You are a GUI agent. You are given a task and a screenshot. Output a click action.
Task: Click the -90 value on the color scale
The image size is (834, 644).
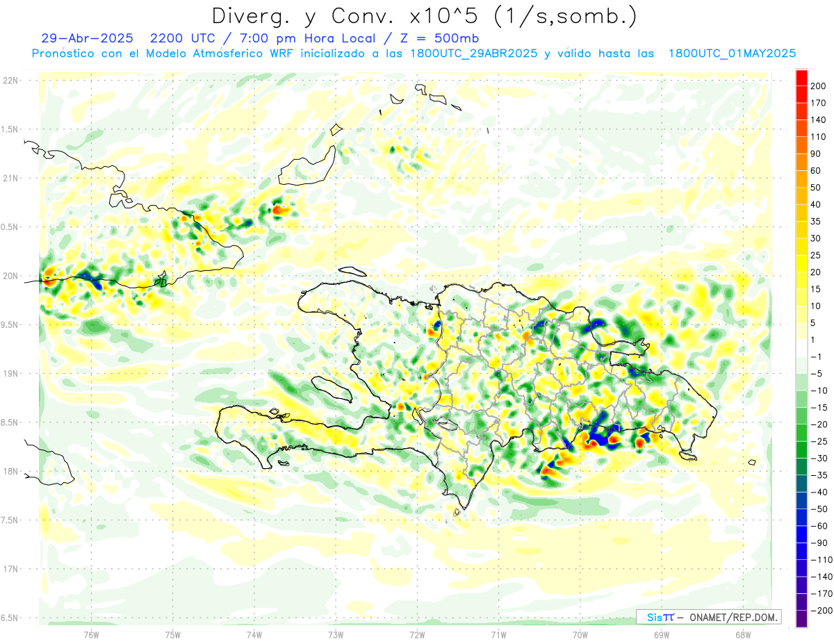[819, 543]
